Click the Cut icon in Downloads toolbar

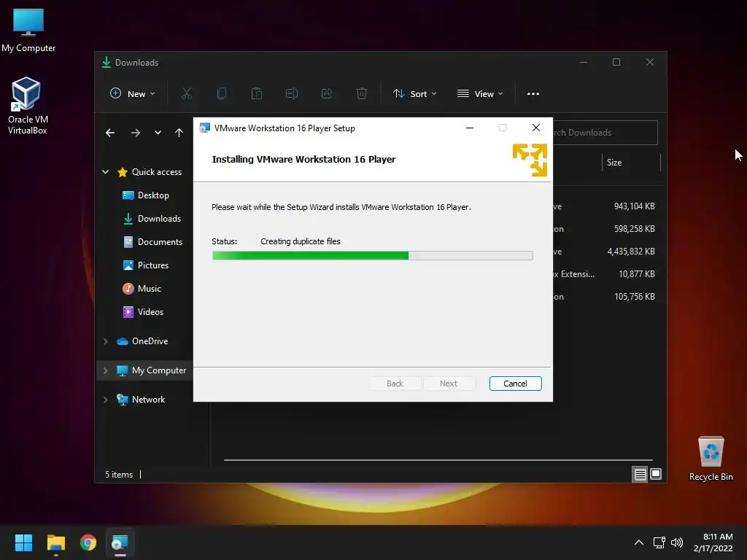tap(187, 93)
